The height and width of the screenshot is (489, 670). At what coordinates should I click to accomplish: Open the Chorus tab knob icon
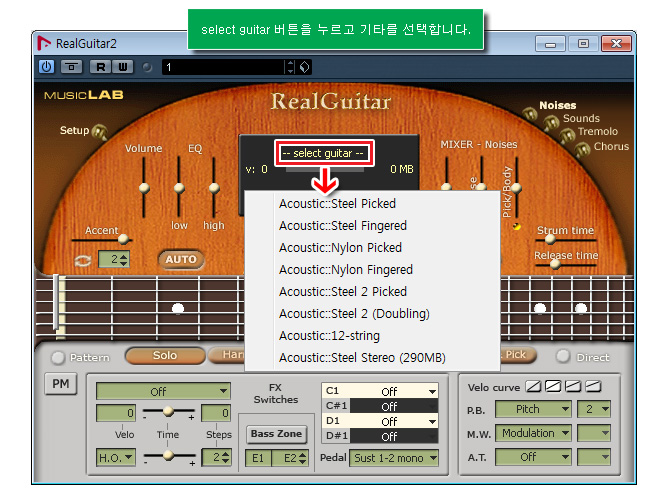(582, 150)
